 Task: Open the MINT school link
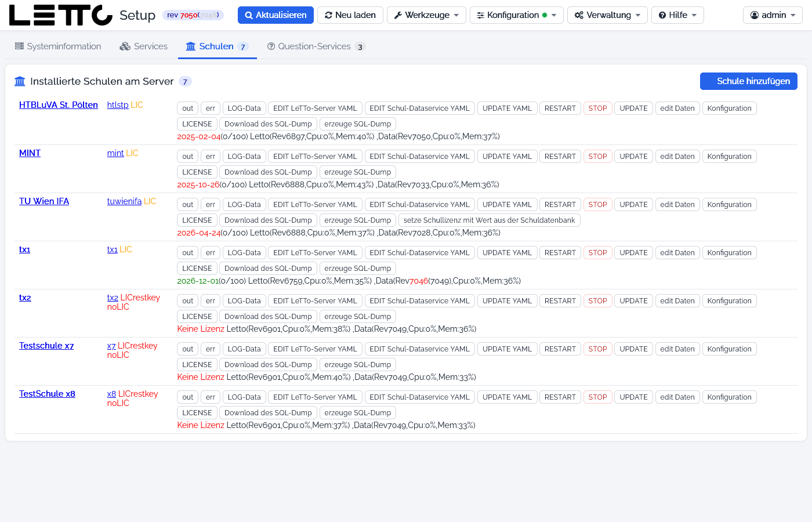click(x=30, y=153)
